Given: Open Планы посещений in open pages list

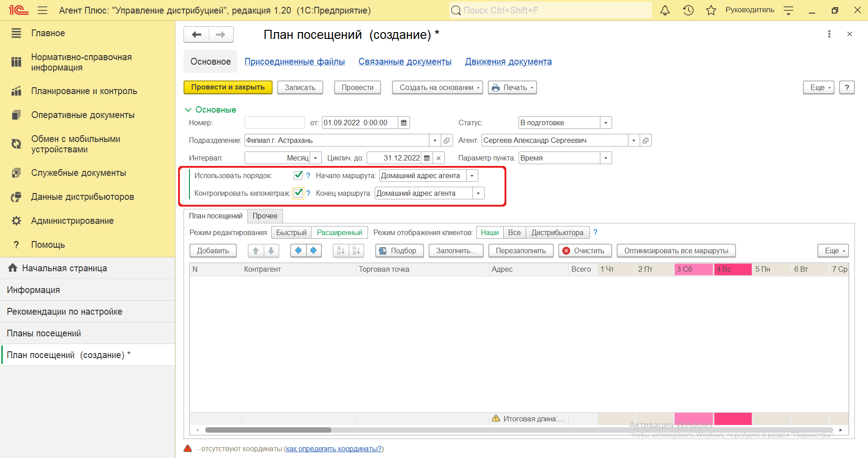Looking at the screenshot, I should coord(87,333).
